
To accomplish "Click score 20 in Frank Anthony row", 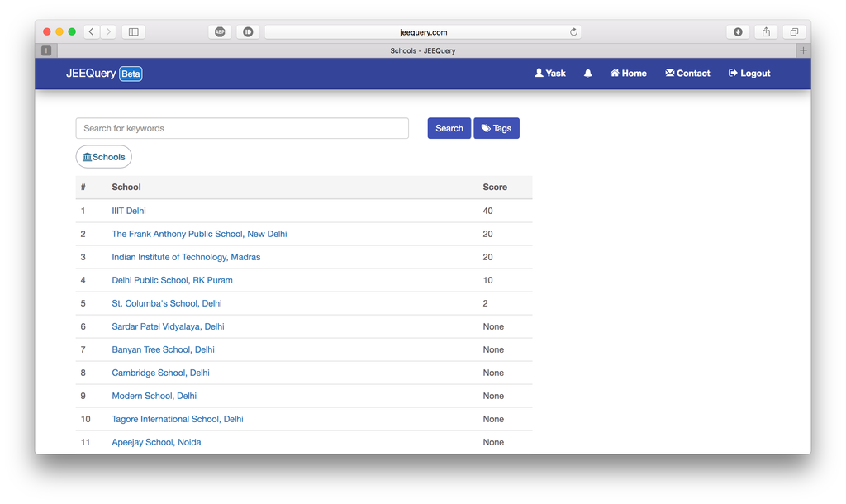I will (487, 234).
